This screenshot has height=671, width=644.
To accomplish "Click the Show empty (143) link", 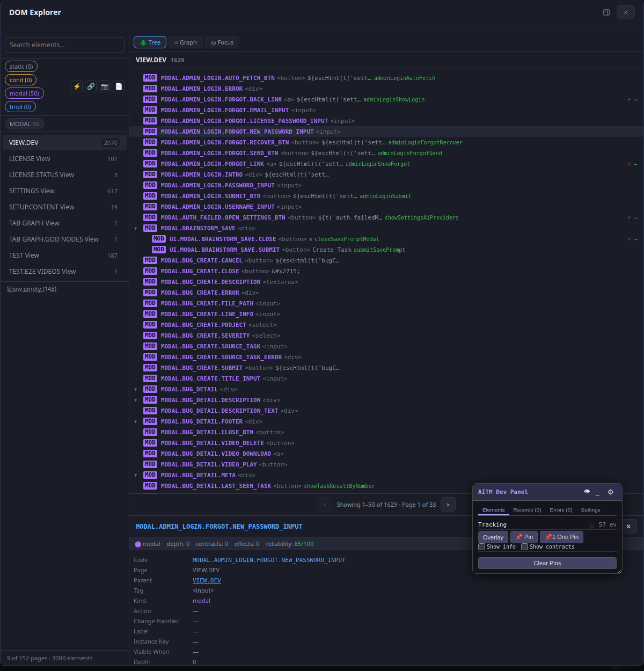I will [32, 289].
